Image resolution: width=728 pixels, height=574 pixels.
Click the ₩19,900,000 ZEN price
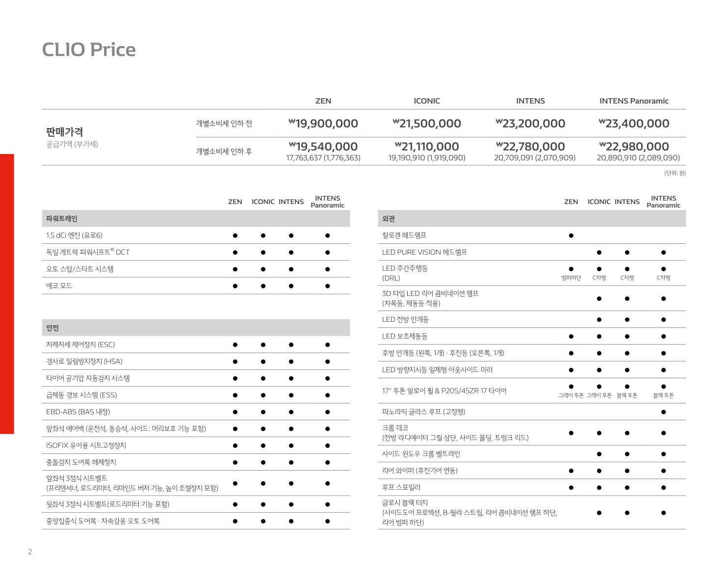pyautogui.click(x=323, y=124)
